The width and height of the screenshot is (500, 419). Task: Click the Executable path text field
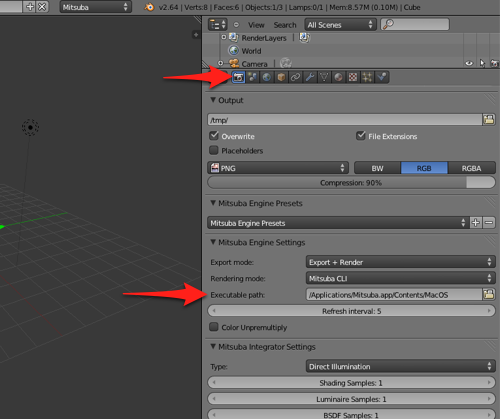[394, 294]
